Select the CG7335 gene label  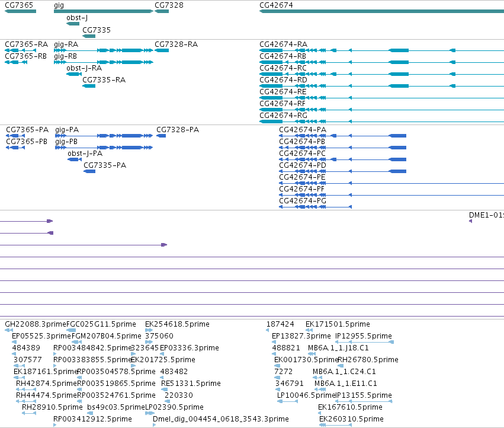[97, 30]
